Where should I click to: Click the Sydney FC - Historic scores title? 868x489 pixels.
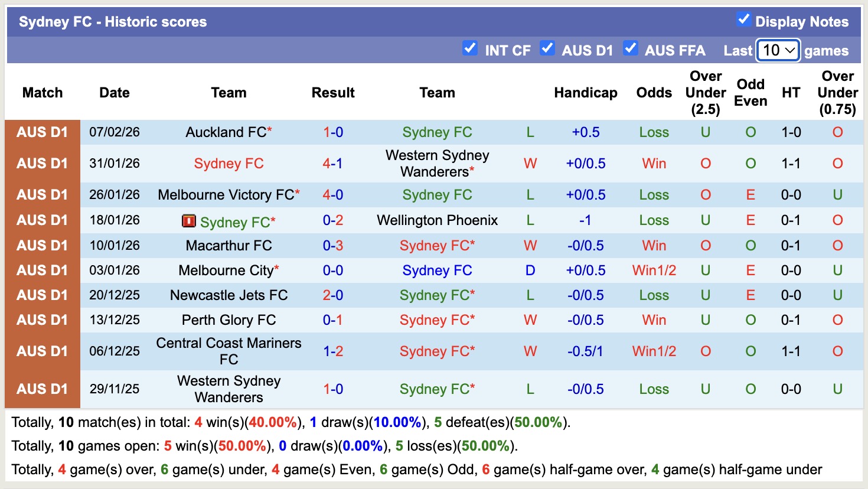pos(112,21)
